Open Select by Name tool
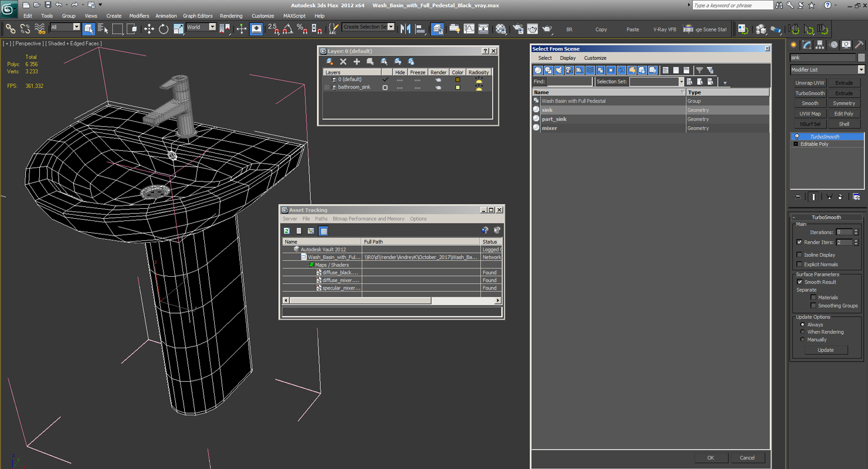This screenshot has width=868, height=469. pyautogui.click(x=103, y=29)
